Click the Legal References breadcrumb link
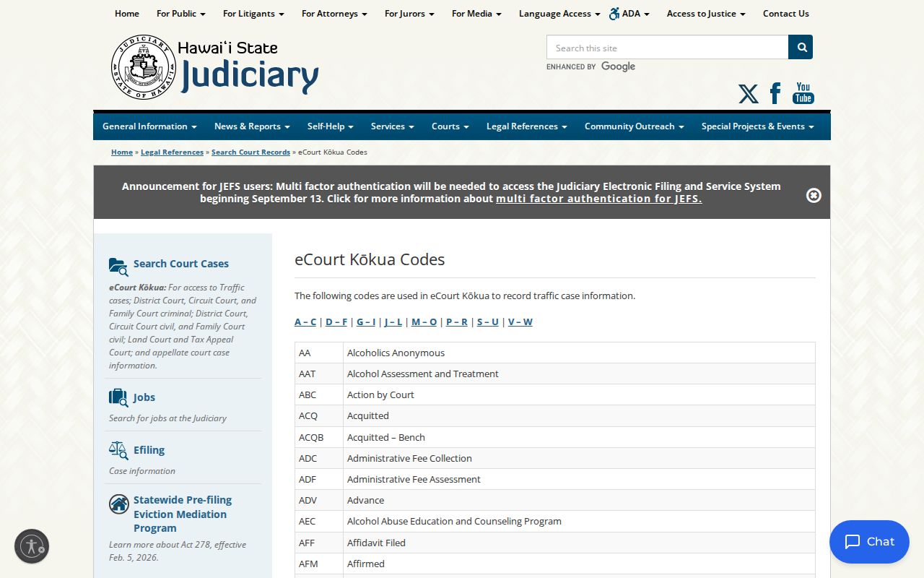Viewport: 924px width, 578px height. click(x=172, y=152)
